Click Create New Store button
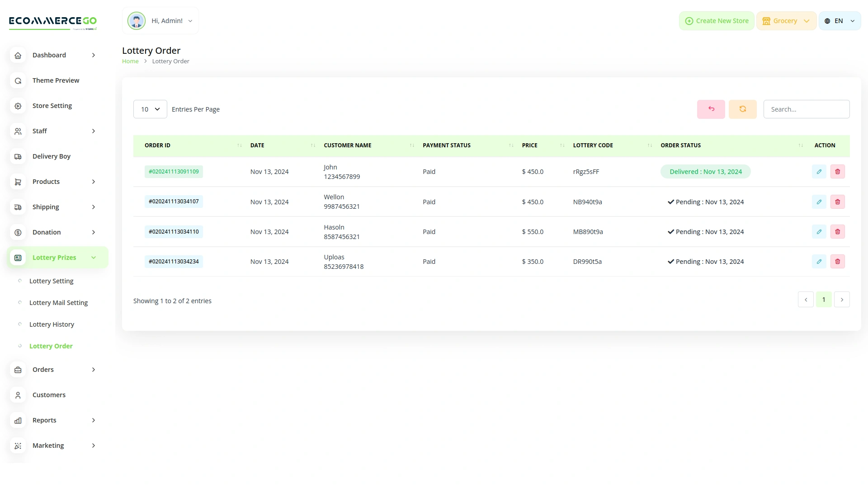This screenshot has width=868, height=488. 717,21
